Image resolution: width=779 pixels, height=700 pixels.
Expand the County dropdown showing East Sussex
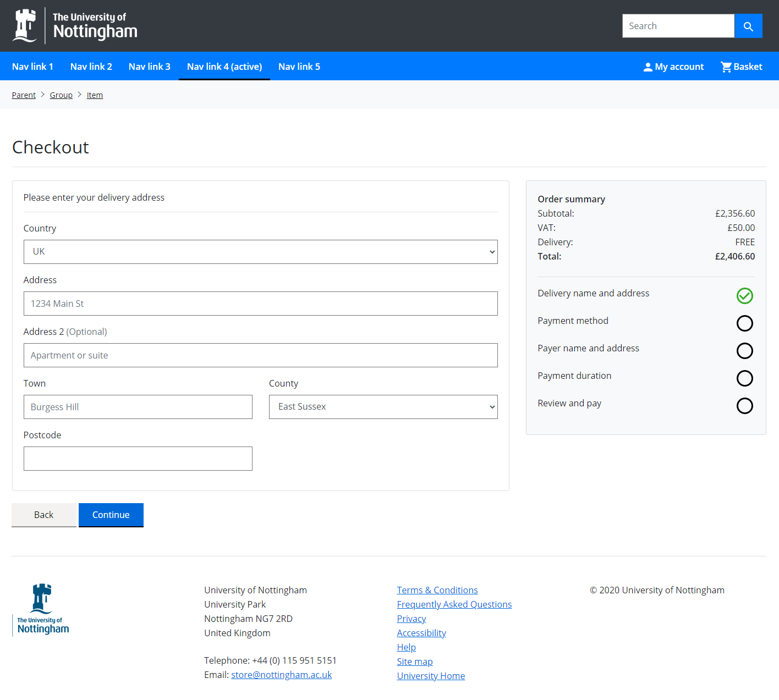(383, 407)
